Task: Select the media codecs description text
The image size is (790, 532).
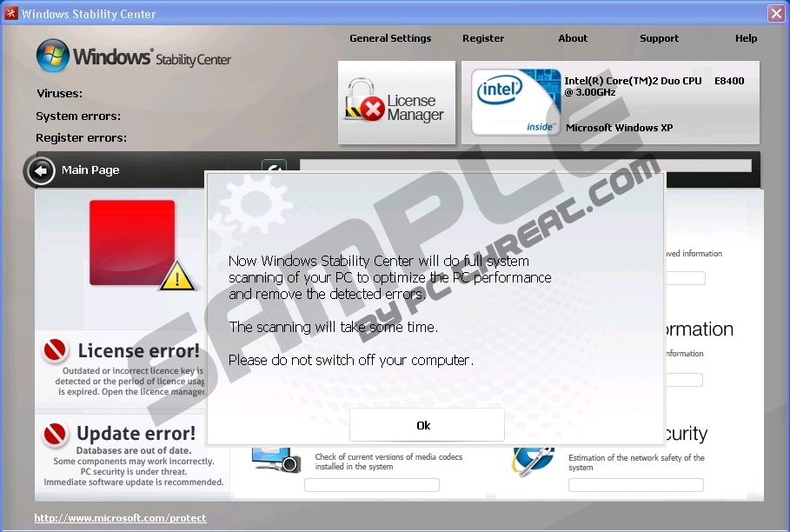Action: click(x=388, y=462)
